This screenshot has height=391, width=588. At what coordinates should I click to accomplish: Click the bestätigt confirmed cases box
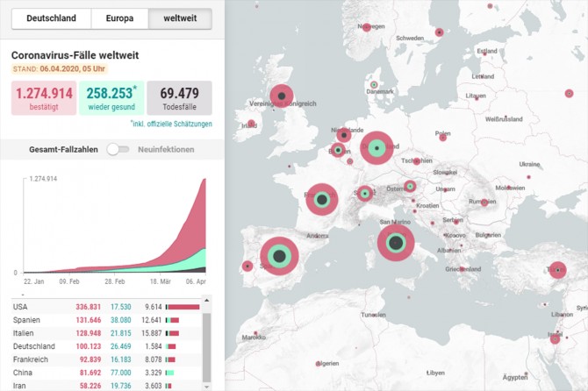pos(42,97)
